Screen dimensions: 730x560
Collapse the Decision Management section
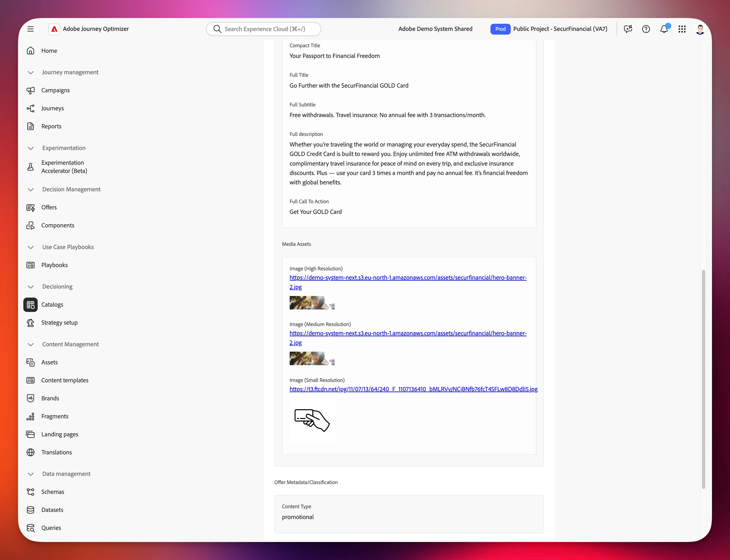click(31, 189)
